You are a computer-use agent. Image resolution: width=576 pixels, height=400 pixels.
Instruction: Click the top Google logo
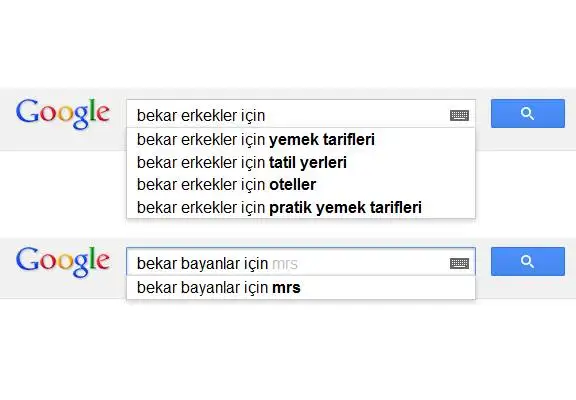click(63, 113)
